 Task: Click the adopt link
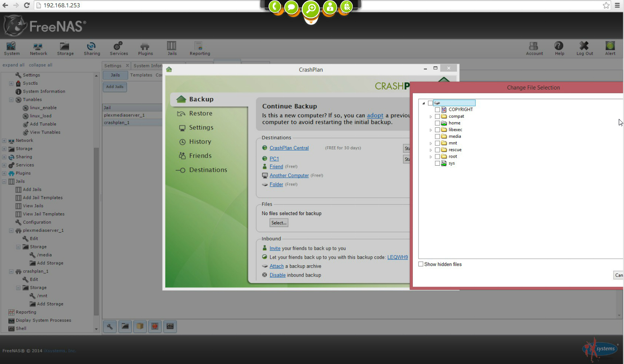point(375,115)
